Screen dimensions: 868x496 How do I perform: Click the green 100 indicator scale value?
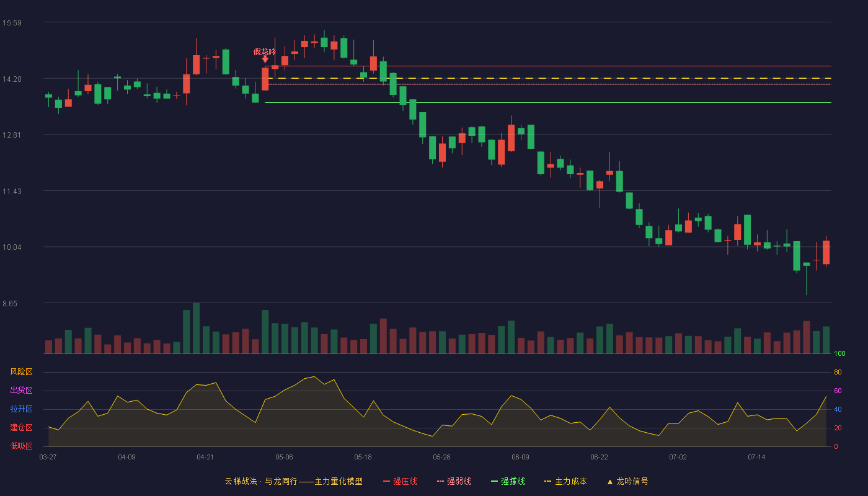click(x=839, y=354)
